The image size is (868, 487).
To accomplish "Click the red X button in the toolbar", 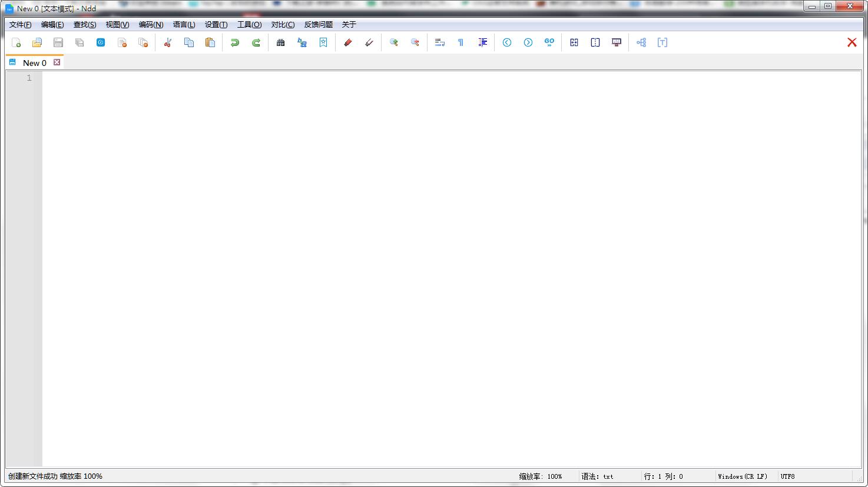I will pyautogui.click(x=852, y=42).
